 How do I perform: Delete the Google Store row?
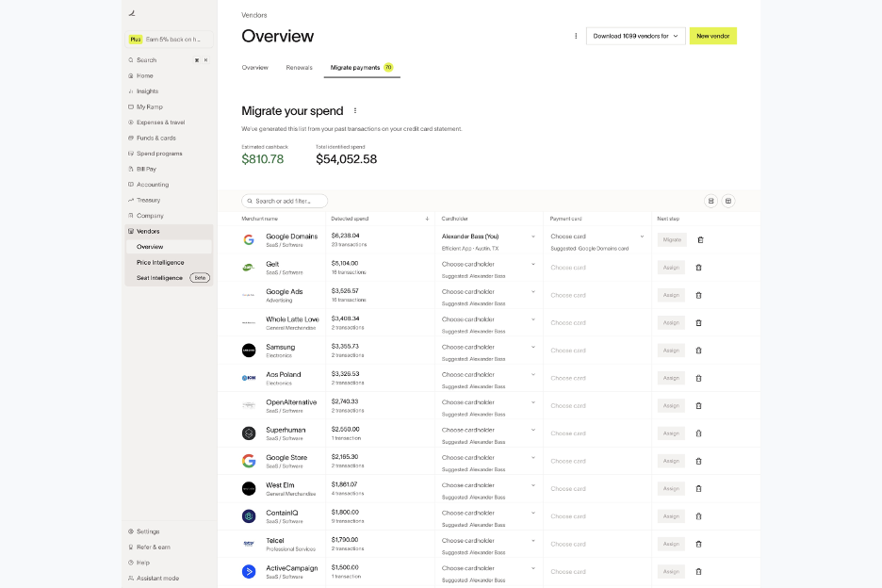click(x=698, y=461)
